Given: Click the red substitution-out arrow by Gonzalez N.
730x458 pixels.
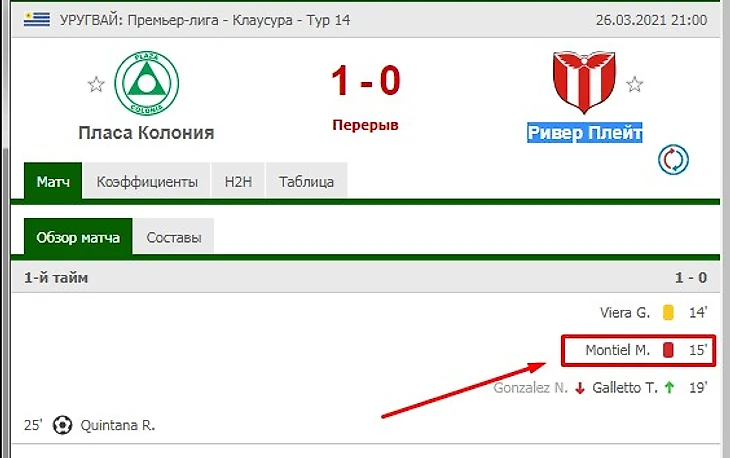Looking at the screenshot, I should pyautogui.click(x=580, y=388).
